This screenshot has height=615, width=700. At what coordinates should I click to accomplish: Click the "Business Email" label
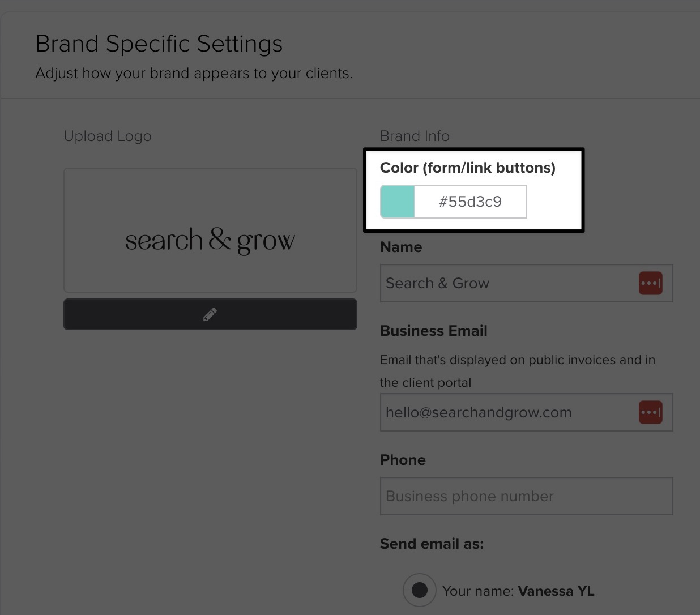pyautogui.click(x=434, y=331)
